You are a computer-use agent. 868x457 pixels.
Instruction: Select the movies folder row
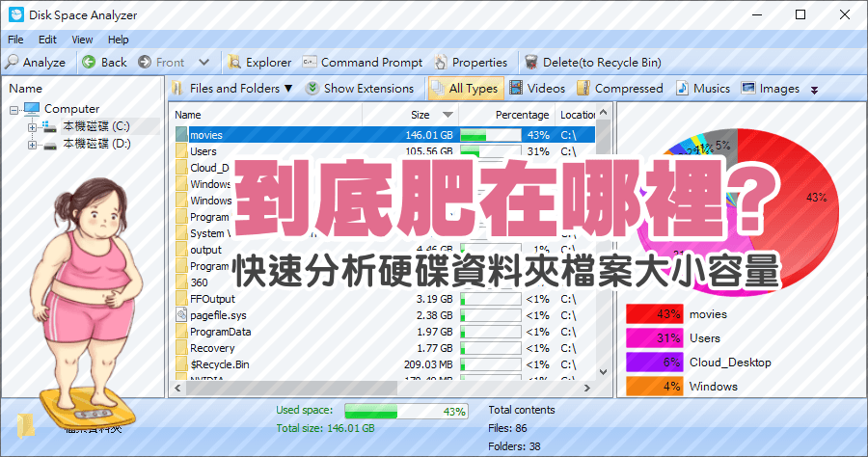coord(385,135)
